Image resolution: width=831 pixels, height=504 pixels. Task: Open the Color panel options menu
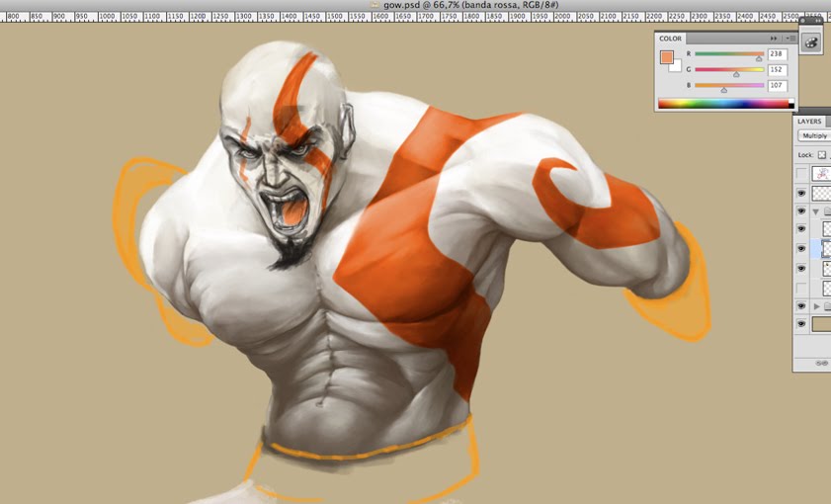click(x=790, y=39)
